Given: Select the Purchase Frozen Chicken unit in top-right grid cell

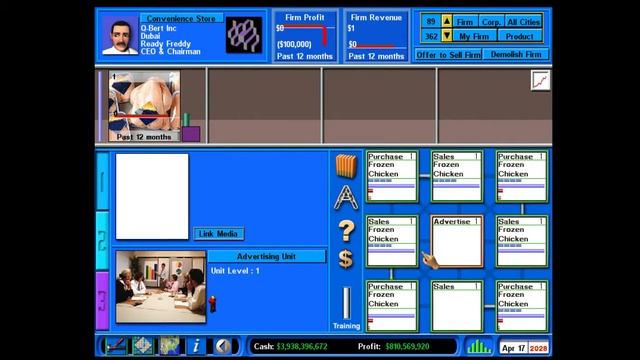Looking at the screenshot, I should point(522,176).
